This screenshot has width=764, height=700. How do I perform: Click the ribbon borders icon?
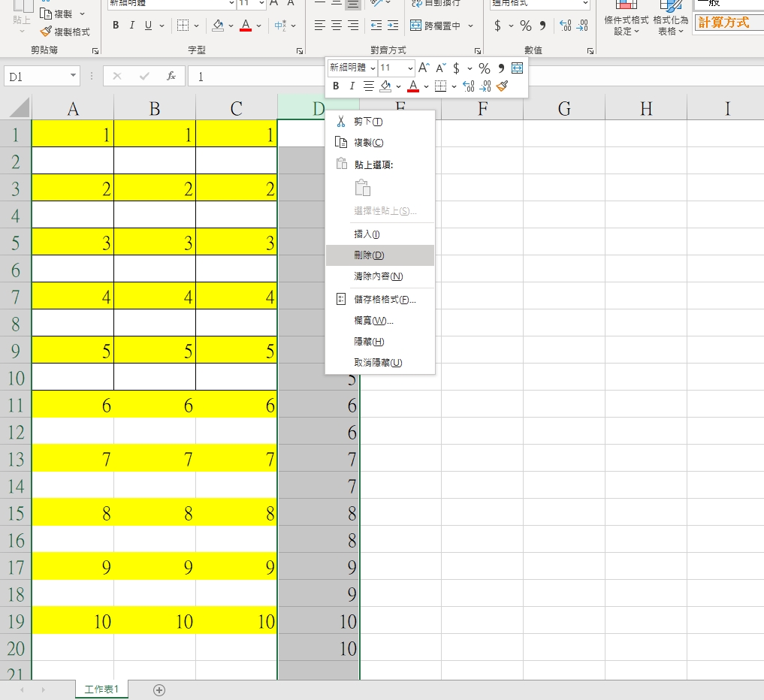(183, 26)
